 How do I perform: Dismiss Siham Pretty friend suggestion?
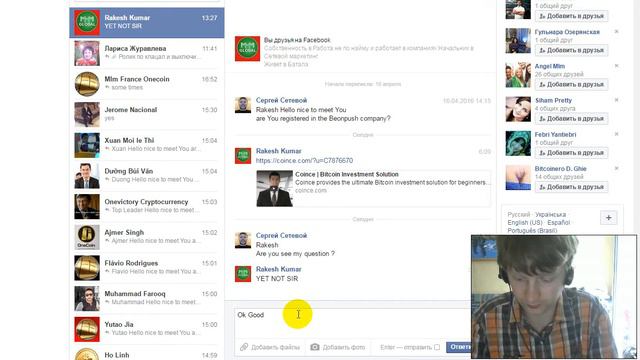click(x=616, y=100)
